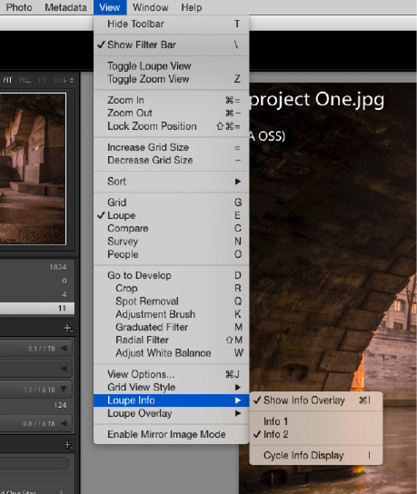Select Adjust White Balance
Viewport: 417px width, 494px height.
[x=171, y=353]
